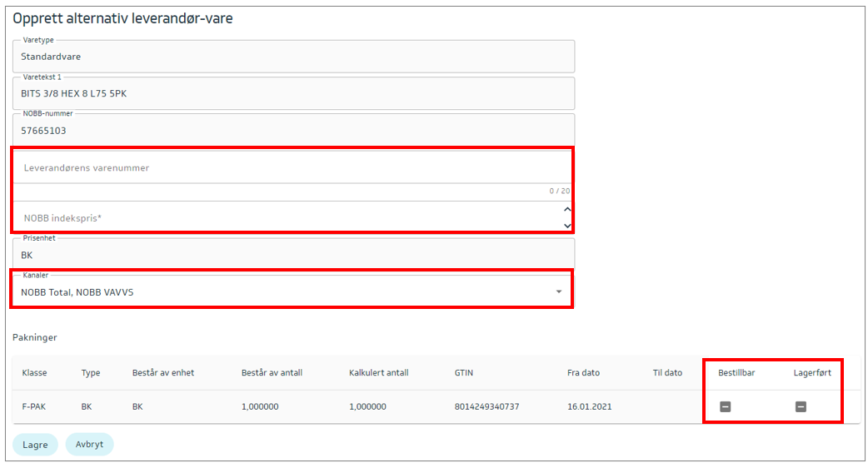868x463 pixels.
Task: Toggle the Lagerført checkbox for F-PAK
Action: (800, 406)
